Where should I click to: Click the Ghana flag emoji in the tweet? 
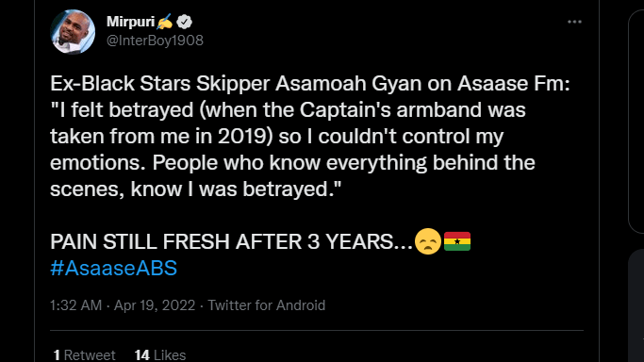pos(457,241)
